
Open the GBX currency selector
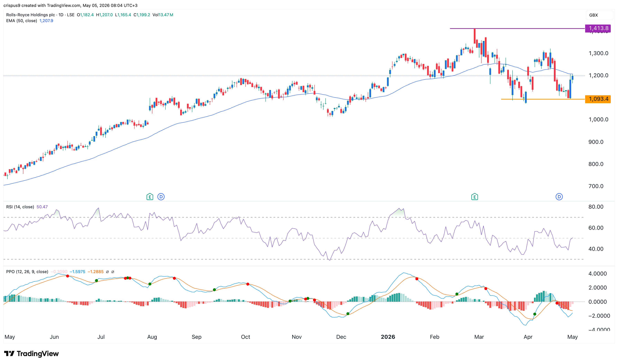click(x=599, y=15)
